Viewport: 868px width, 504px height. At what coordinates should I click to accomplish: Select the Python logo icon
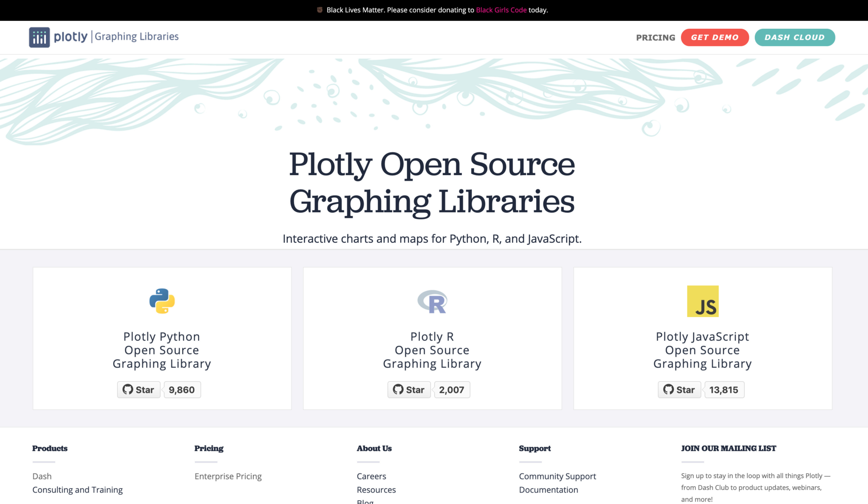[161, 301]
